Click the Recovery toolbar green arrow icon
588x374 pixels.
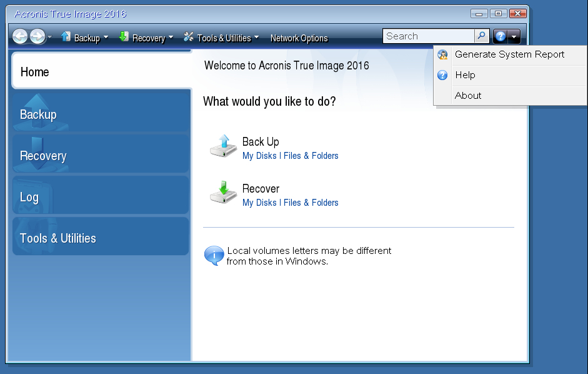click(x=124, y=38)
